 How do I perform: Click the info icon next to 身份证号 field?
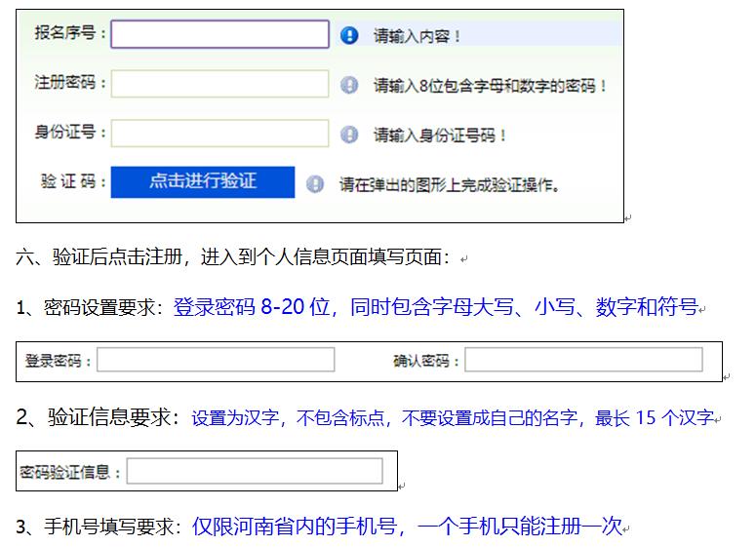[349, 135]
